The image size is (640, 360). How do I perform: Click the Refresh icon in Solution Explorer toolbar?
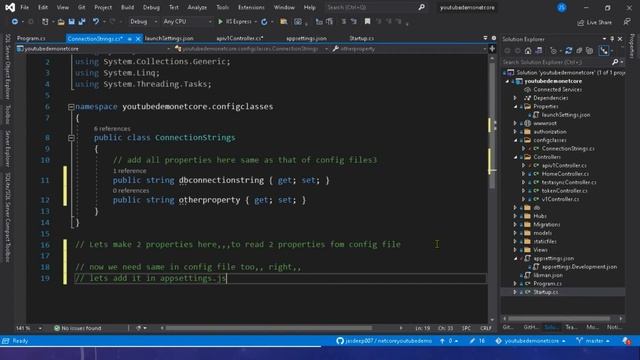(x=568, y=51)
